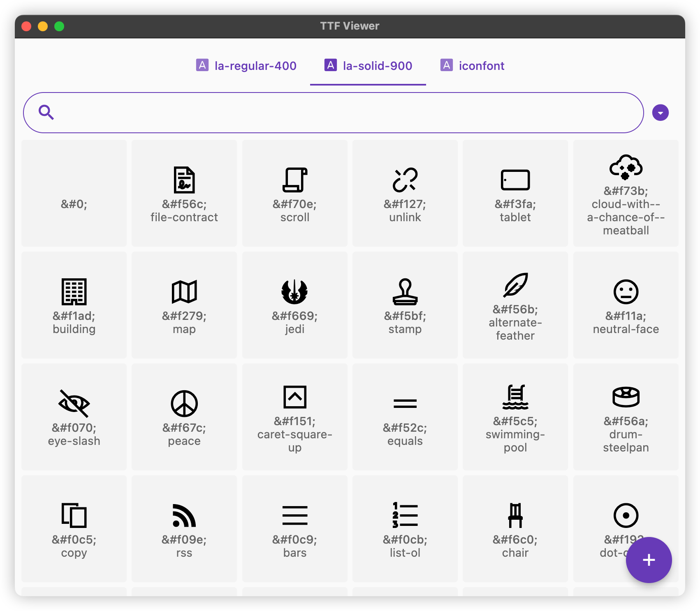700x611 pixels.
Task: Select the caret-square-up icon
Action: pos(295,397)
